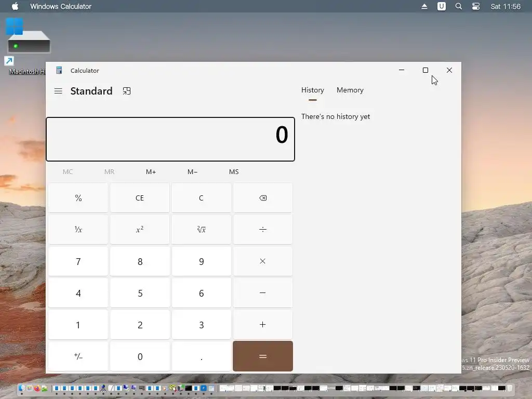
Task: Click the M+ memory add button
Action: 151,171
